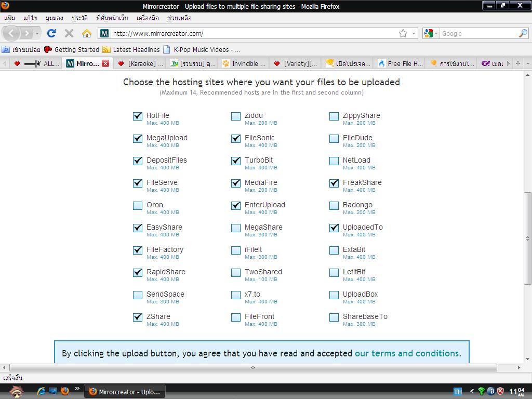
Task: Click Latest Headlines RSS feed icon
Action: tap(107, 49)
